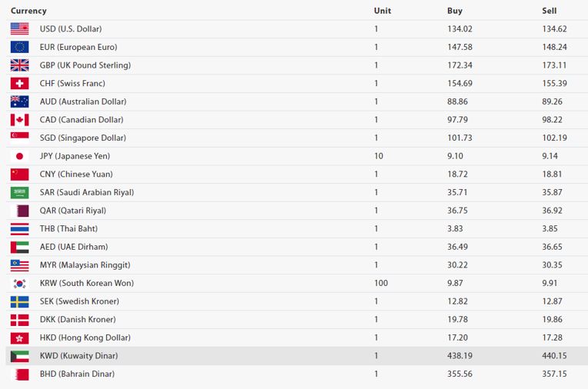Image resolution: width=588 pixels, height=389 pixels.
Task: Click the Canadian flag icon
Action: coord(19,120)
